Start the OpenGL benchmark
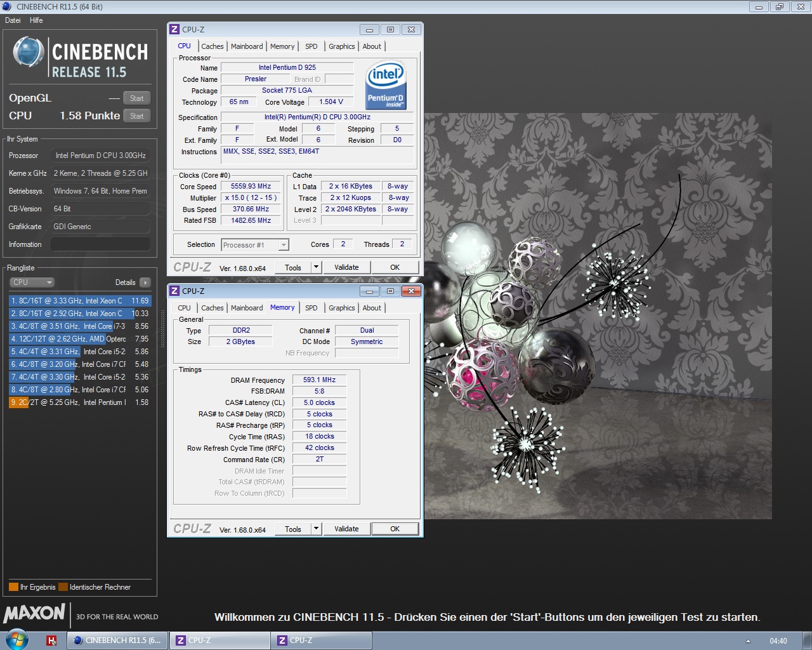 pos(136,98)
